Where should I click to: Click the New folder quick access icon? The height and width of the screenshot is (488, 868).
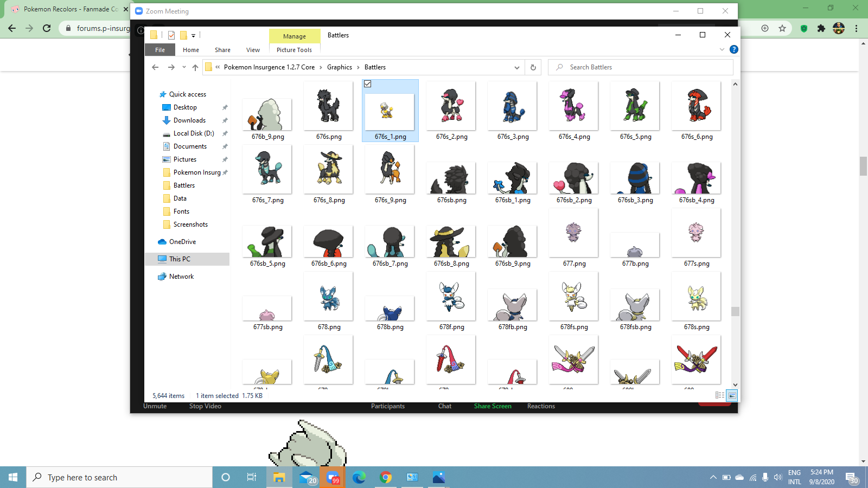pos(183,35)
